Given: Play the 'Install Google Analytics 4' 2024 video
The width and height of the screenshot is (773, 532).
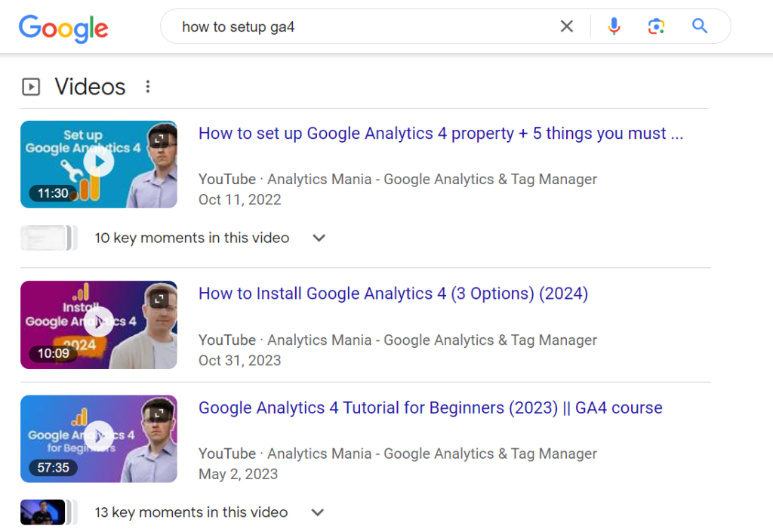Looking at the screenshot, I should pos(99,322).
